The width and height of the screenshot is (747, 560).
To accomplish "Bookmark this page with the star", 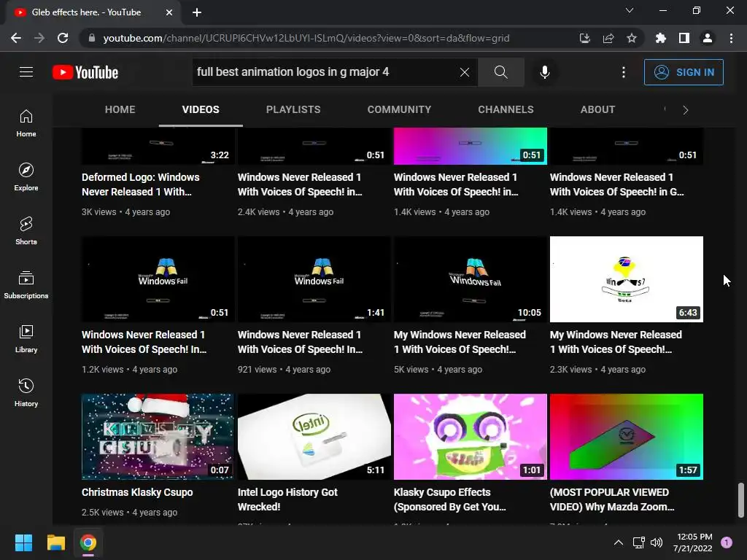I will pyautogui.click(x=631, y=38).
